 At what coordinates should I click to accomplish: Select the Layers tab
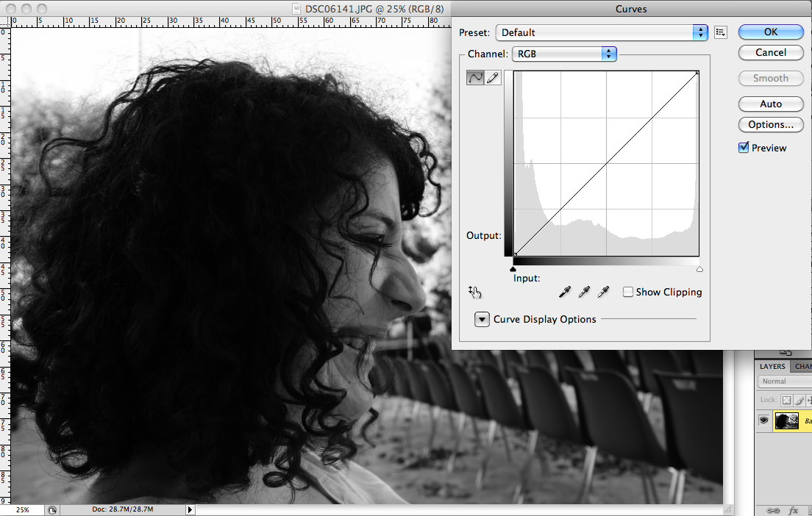tap(772, 366)
